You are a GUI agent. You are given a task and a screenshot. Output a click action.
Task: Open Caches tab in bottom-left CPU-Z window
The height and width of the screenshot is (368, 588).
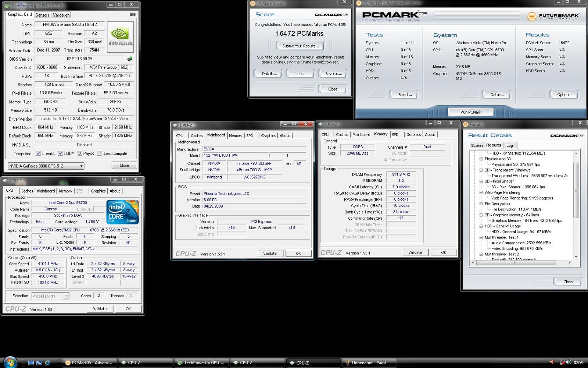(27, 191)
